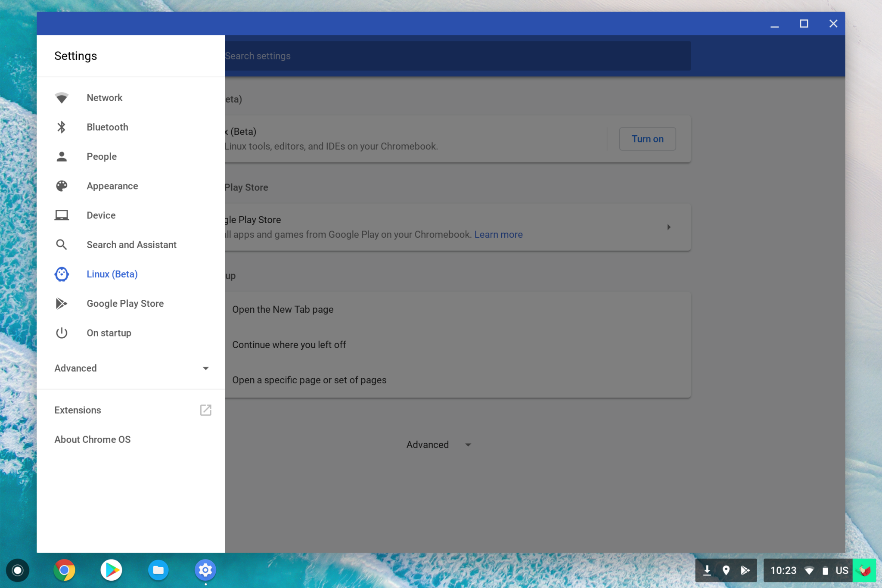This screenshot has height=588, width=882.
Task: Click the People person icon
Action: pyautogui.click(x=62, y=156)
